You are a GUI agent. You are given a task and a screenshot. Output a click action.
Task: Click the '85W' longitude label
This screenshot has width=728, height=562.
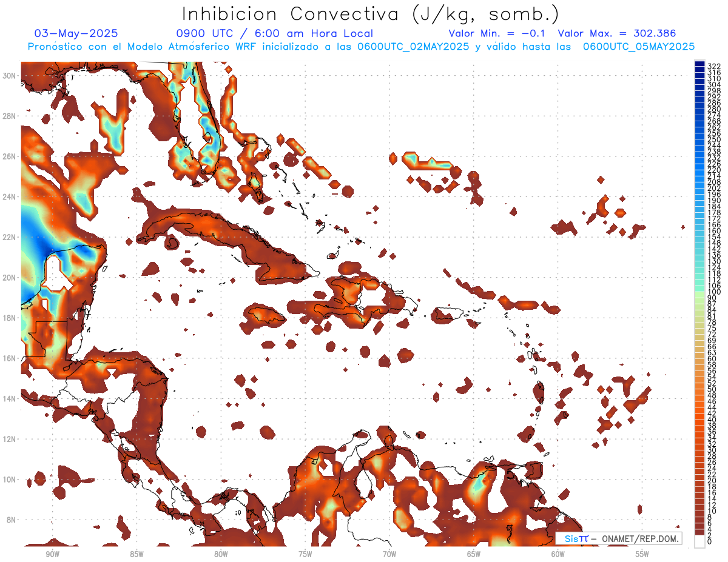click(x=136, y=554)
